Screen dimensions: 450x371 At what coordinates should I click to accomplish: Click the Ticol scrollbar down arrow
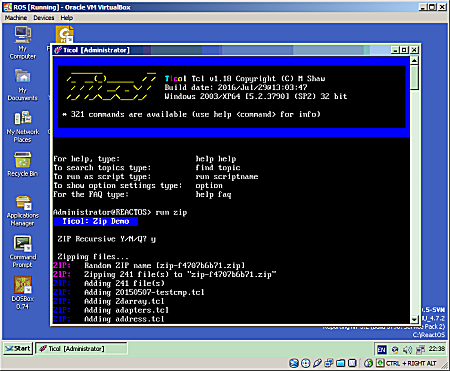414,319
